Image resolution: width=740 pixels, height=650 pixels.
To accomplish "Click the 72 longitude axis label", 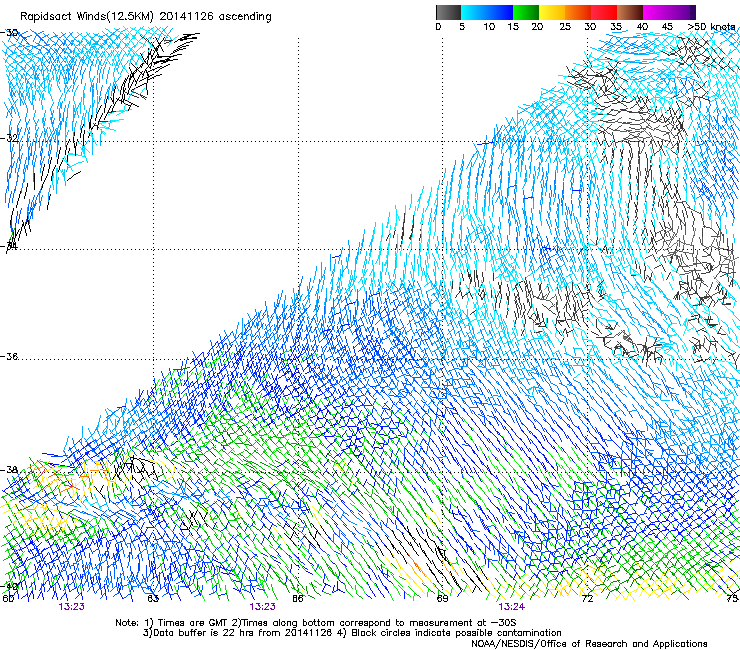I will [587, 599].
